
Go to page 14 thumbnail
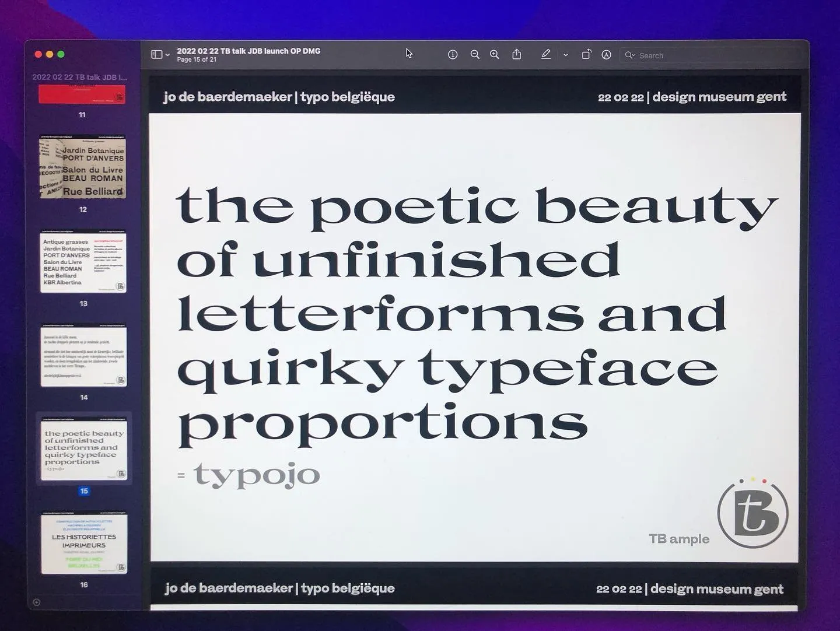coord(83,356)
